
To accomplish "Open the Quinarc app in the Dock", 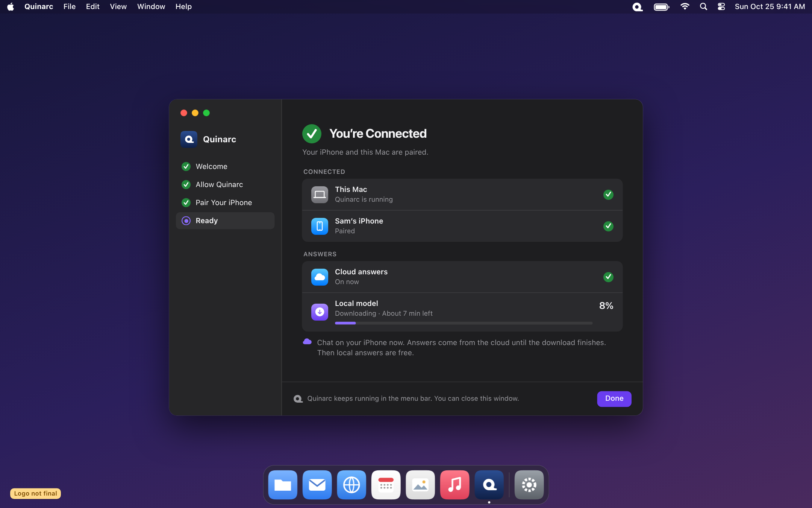I will pyautogui.click(x=489, y=485).
